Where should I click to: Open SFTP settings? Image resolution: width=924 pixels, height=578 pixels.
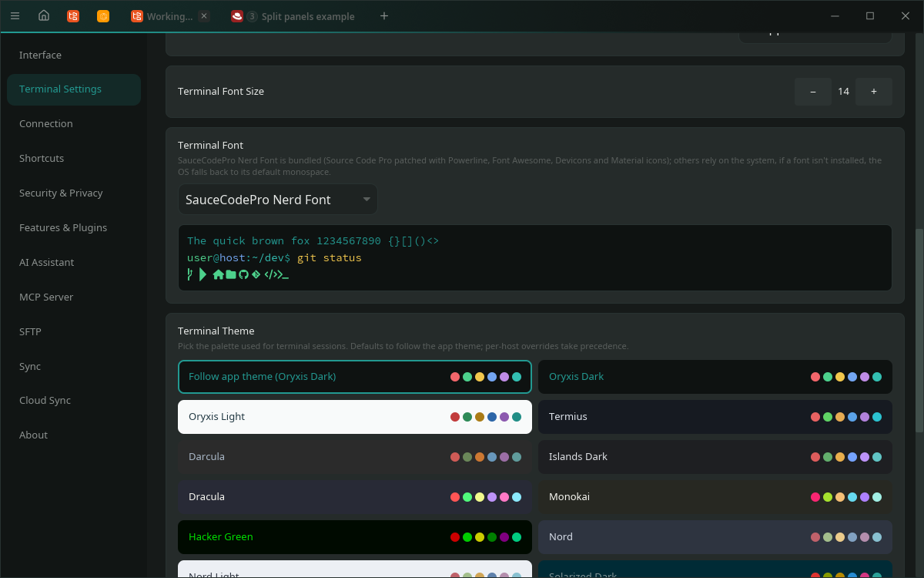coord(74,331)
